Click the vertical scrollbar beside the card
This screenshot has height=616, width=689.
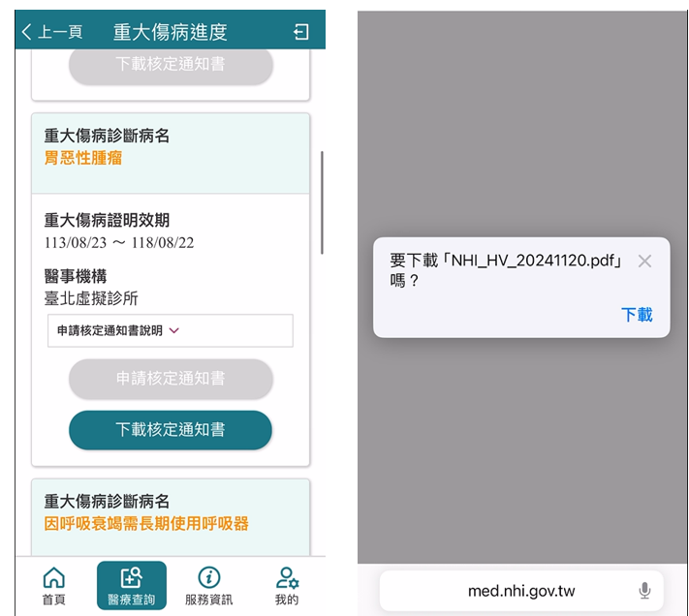322,201
